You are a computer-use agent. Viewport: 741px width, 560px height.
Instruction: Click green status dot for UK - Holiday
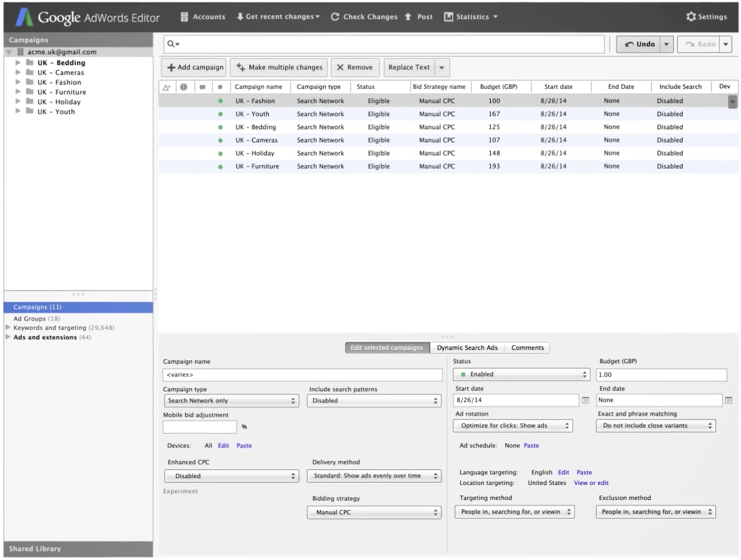tap(220, 154)
